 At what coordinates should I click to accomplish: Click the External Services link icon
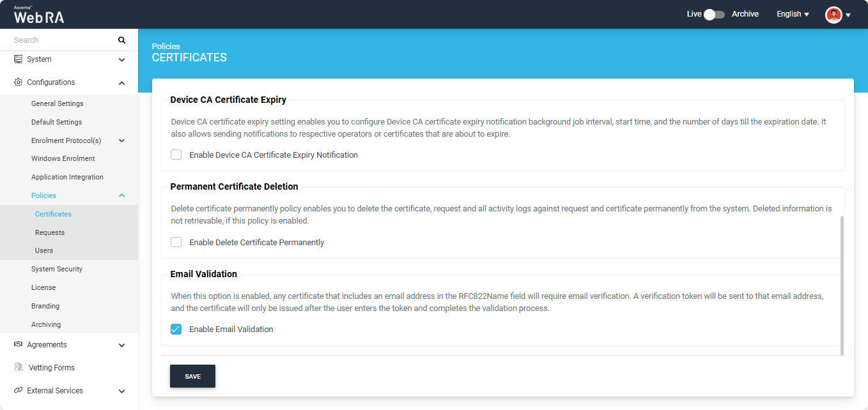18,391
